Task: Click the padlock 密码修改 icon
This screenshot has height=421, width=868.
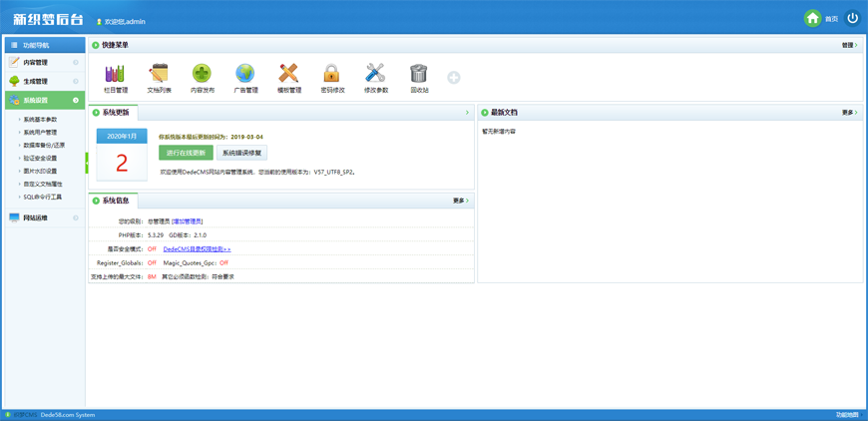Action: pyautogui.click(x=331, y=73)
